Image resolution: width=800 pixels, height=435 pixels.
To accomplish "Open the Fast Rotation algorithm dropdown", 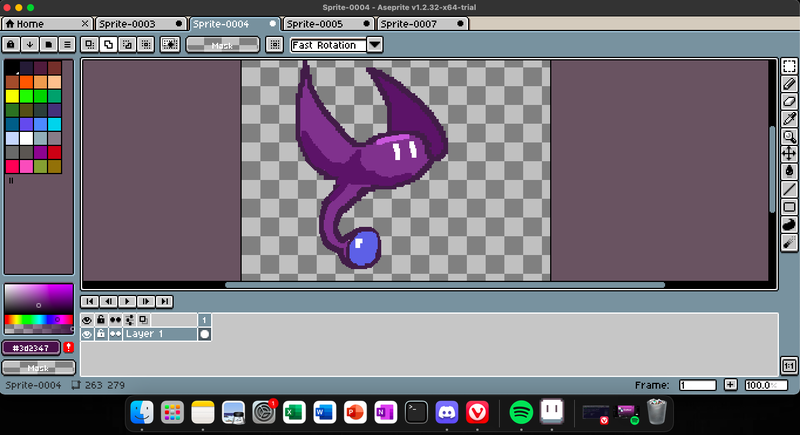I will point(375,45).
